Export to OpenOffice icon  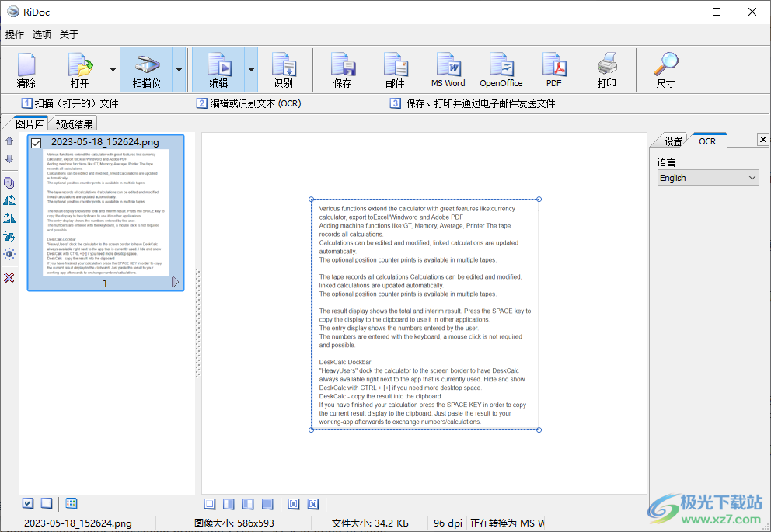click(x=501, y=70)
